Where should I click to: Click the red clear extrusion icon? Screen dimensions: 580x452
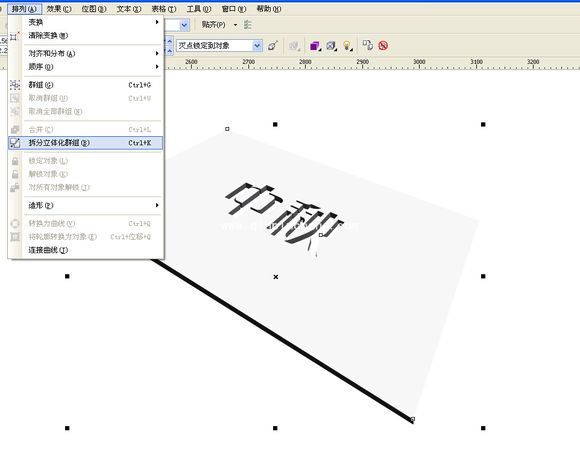coord(383,45)
